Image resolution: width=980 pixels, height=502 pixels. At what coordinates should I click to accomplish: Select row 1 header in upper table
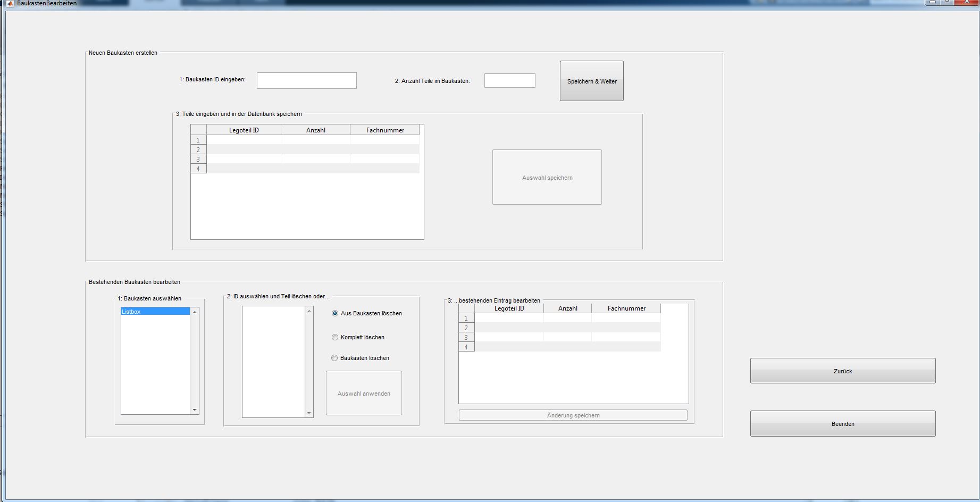198,140
